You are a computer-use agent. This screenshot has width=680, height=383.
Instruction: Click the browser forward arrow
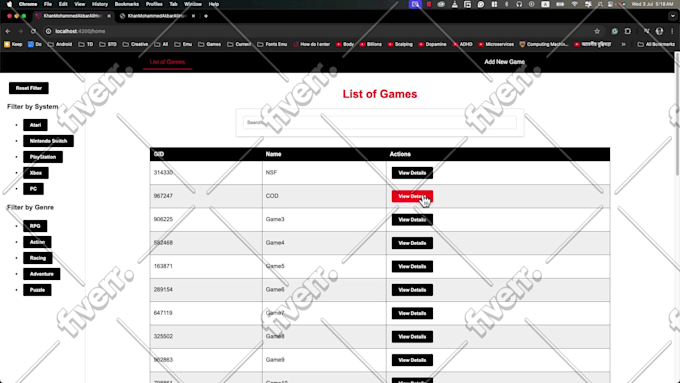point(20,31)
